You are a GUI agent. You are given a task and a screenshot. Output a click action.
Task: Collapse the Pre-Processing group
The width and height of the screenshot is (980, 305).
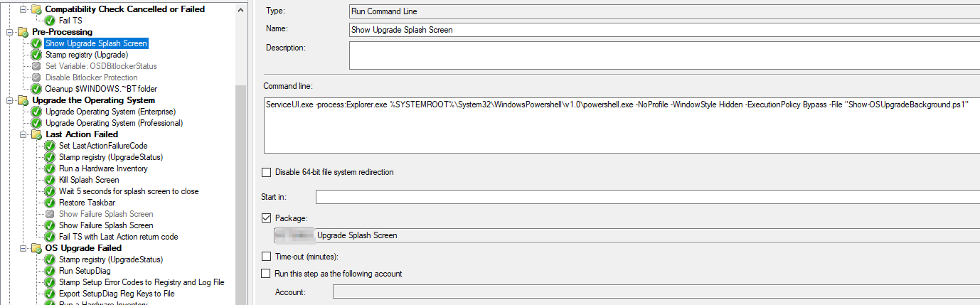[x=10, y=32]
